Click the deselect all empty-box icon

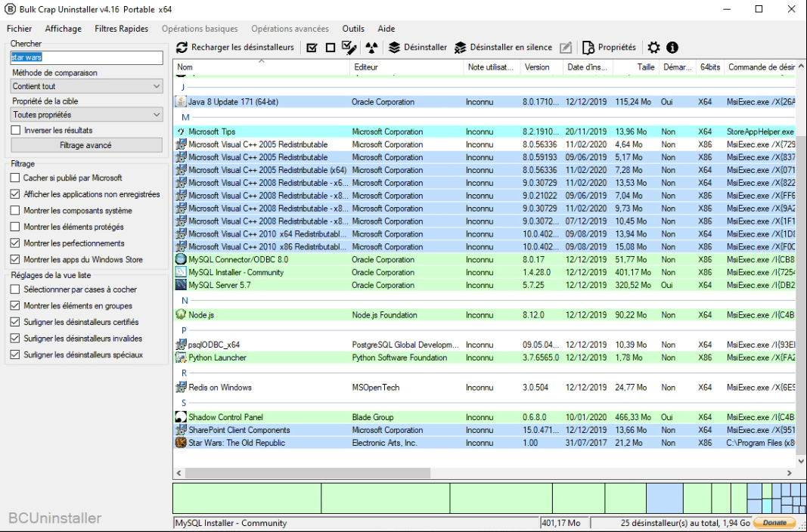click(331, 48)
